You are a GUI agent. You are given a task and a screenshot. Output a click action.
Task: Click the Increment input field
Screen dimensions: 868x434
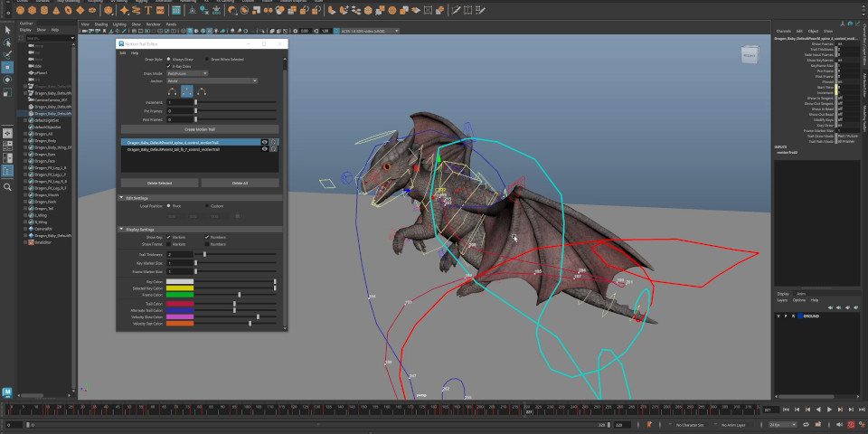coord(179,102)
